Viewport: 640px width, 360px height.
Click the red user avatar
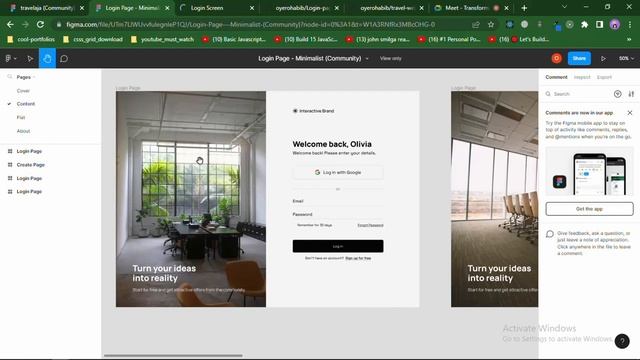[556, 58]
